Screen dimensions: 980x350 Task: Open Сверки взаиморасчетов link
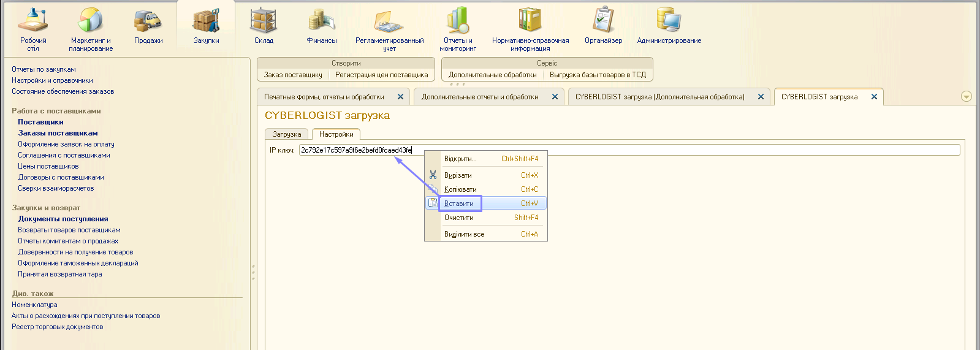pyautogui.click(x=56, y=188)
